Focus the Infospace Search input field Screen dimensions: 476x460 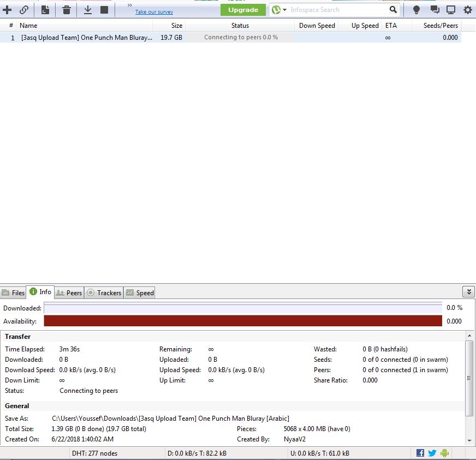337,10
